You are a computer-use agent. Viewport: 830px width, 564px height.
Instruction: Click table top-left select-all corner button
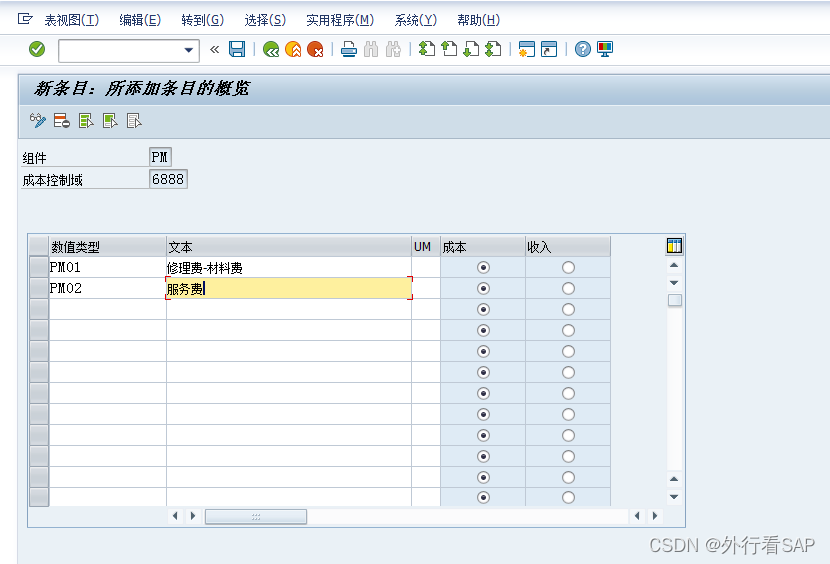tap(39, 247)
